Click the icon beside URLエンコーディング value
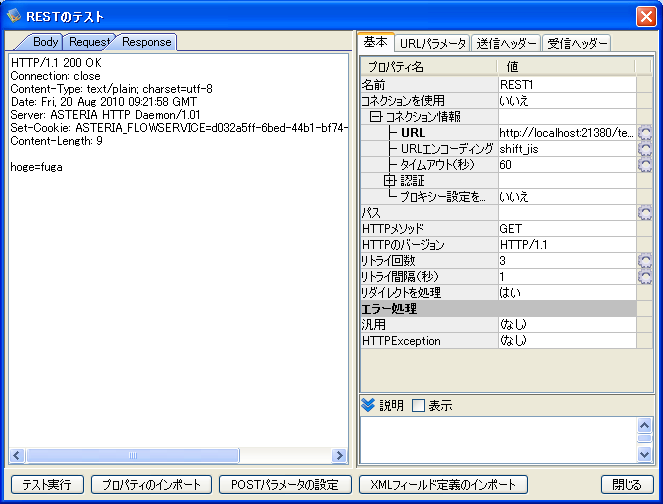 [645, 149]
